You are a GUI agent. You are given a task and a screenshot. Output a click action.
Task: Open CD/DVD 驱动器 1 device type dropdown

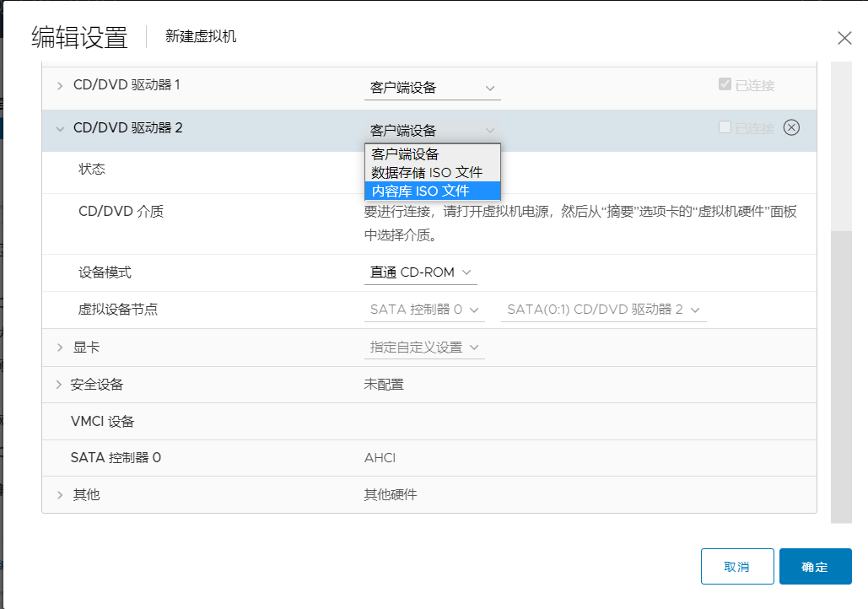[x=433, y=88]
